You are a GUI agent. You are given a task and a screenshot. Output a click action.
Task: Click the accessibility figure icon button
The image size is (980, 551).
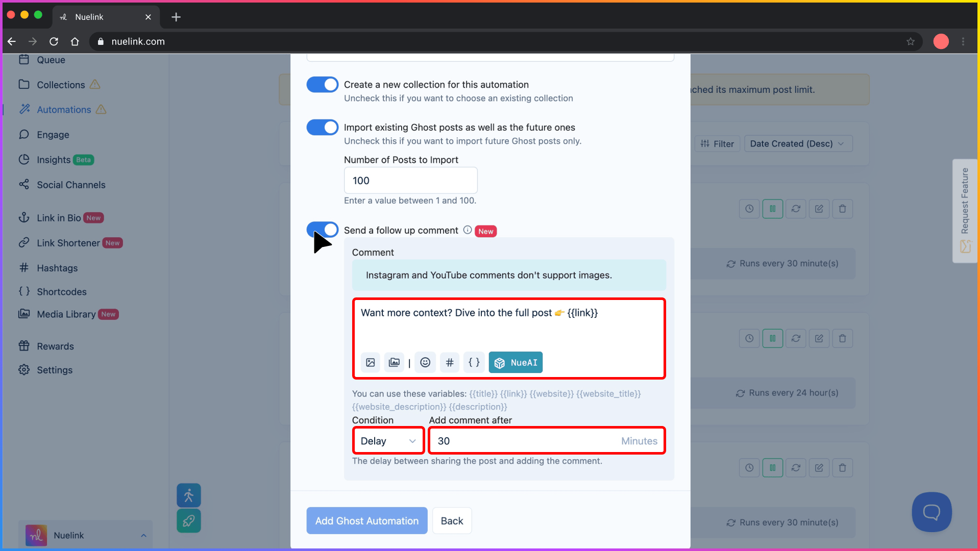189,495
